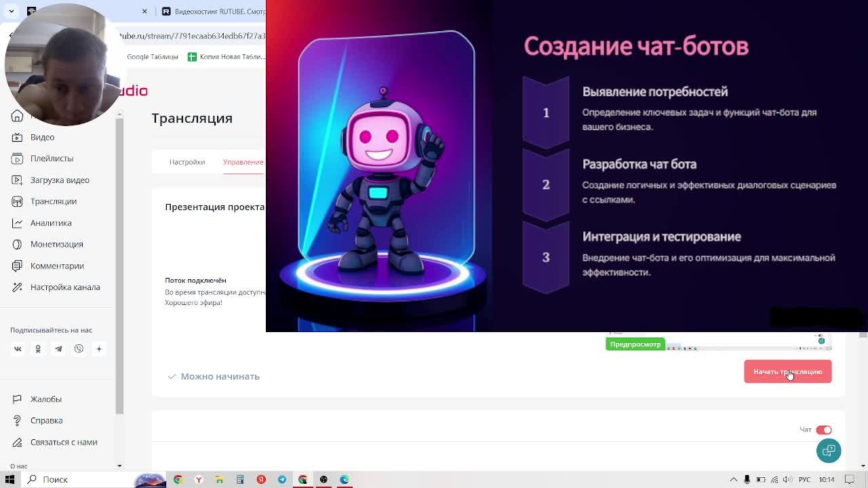Open Telegram from the Windows taskbar
This screenshot has height=488, width=868.
282,479
